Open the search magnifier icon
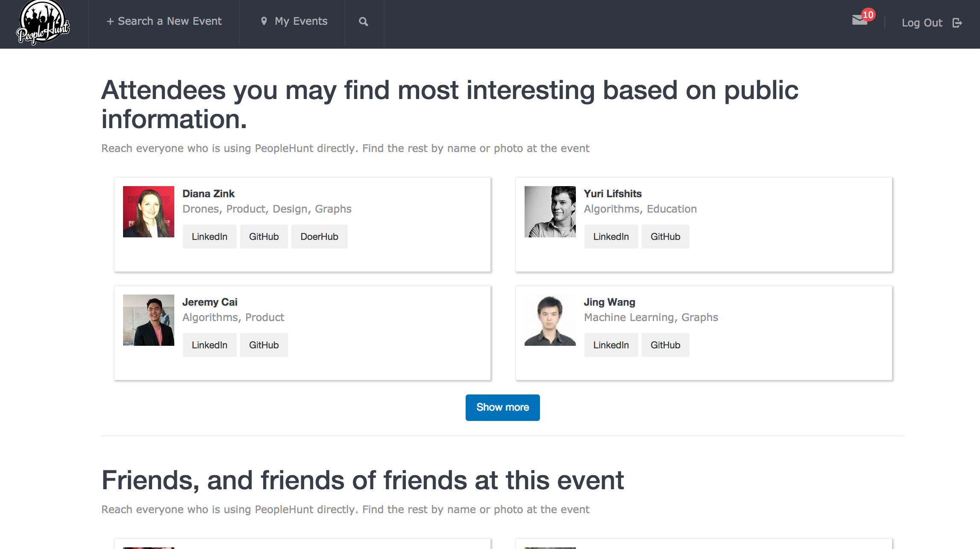 [364, 21]
